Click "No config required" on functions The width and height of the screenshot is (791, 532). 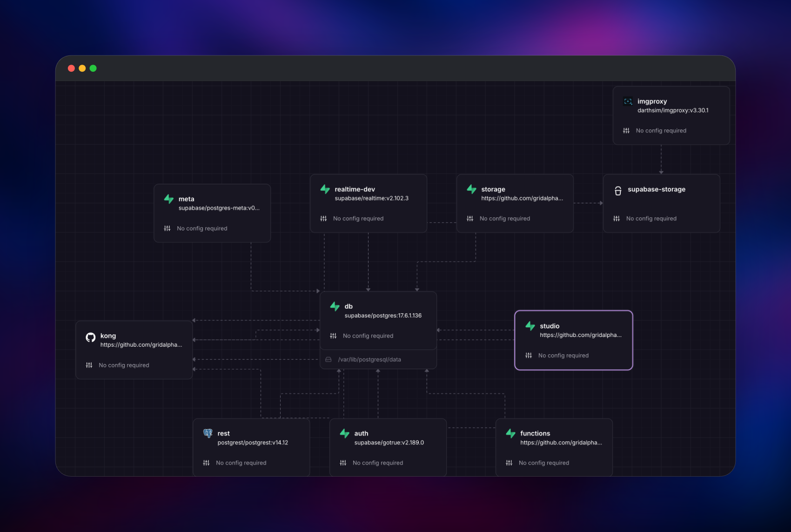(x=544, y=463)
